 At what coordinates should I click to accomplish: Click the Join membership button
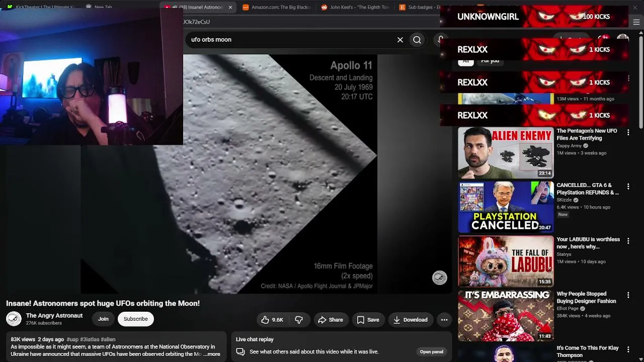(103, 319)
